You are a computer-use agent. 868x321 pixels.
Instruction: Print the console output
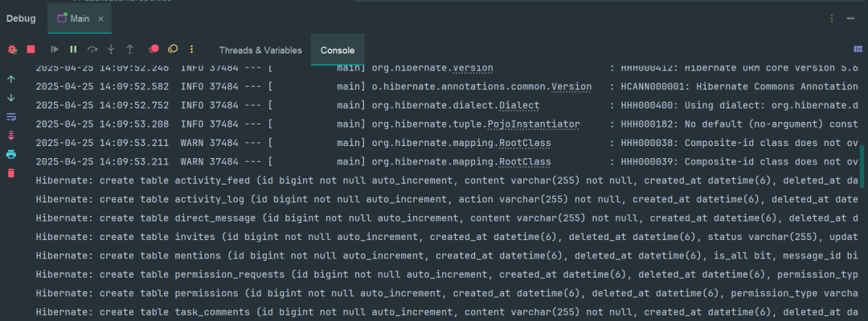pos(11,154)
